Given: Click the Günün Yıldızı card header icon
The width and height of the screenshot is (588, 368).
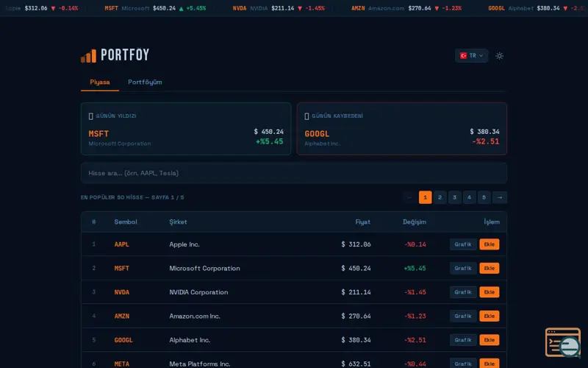Looking at the screenshot, I should (x=90, y=116).
